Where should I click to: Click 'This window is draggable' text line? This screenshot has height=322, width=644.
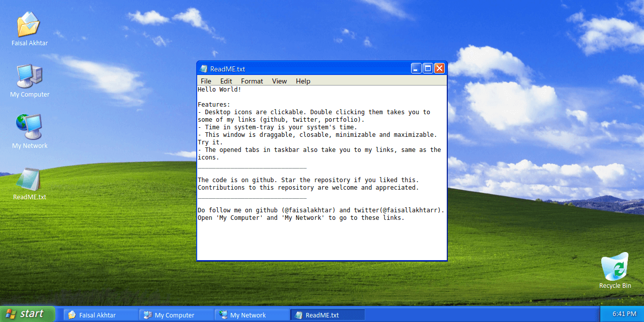(317, 135)
